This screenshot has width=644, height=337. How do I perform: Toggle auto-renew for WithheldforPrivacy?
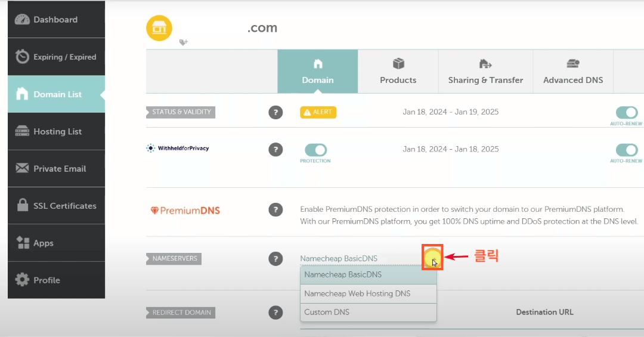coord(627,150)
